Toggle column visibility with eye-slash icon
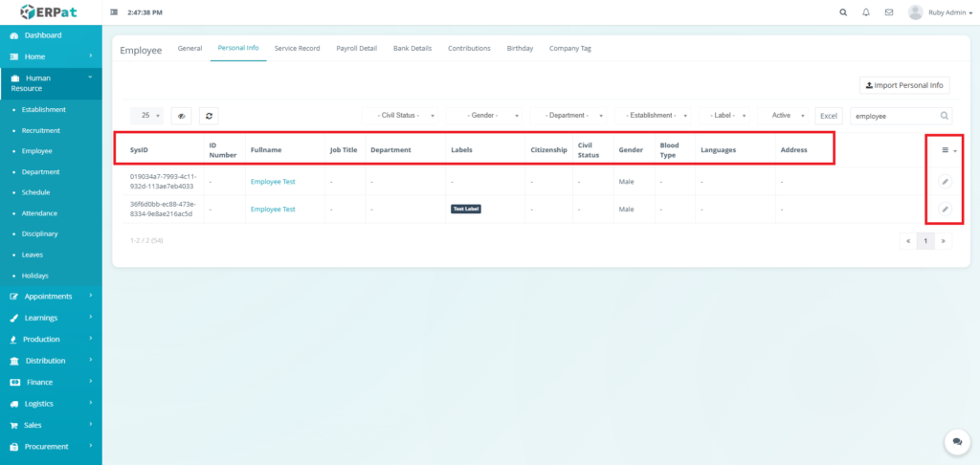The width and height of the screenshot is (980, 465). [181, 115]
